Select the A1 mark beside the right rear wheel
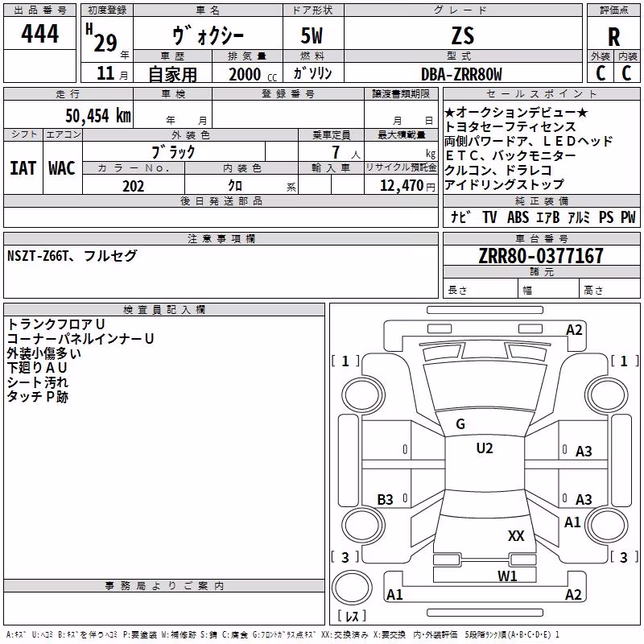This screenshot has width=644, height=644. [x=572, y=522]
